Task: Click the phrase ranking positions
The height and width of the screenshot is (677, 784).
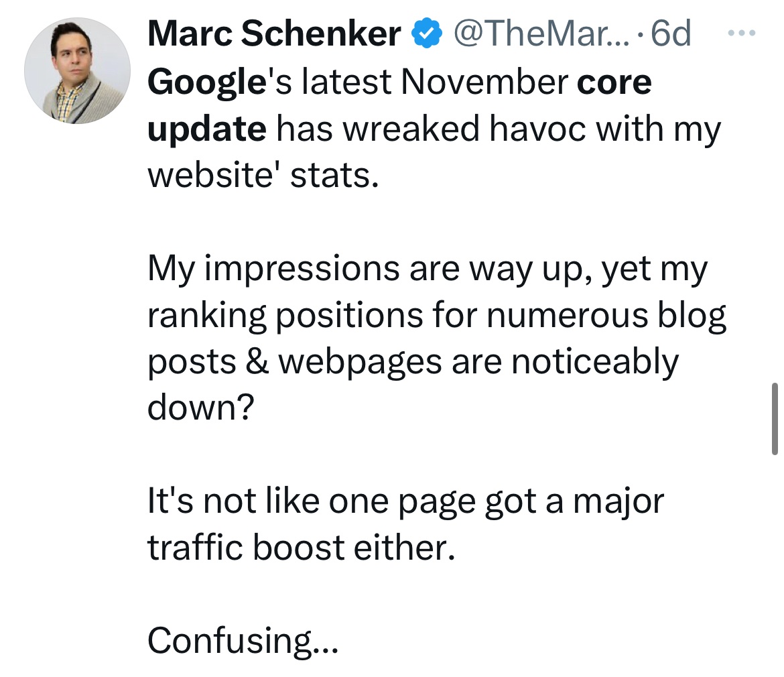Action: (x=281, y=315)
